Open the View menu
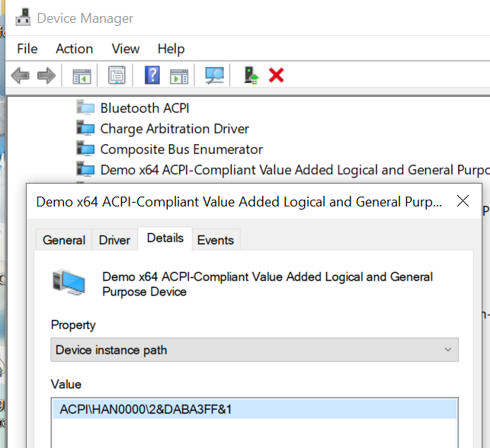The image size is (490, 448). coord(126,49)
